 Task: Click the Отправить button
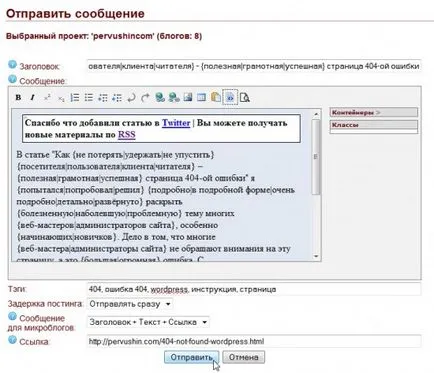tap(192, 357)
